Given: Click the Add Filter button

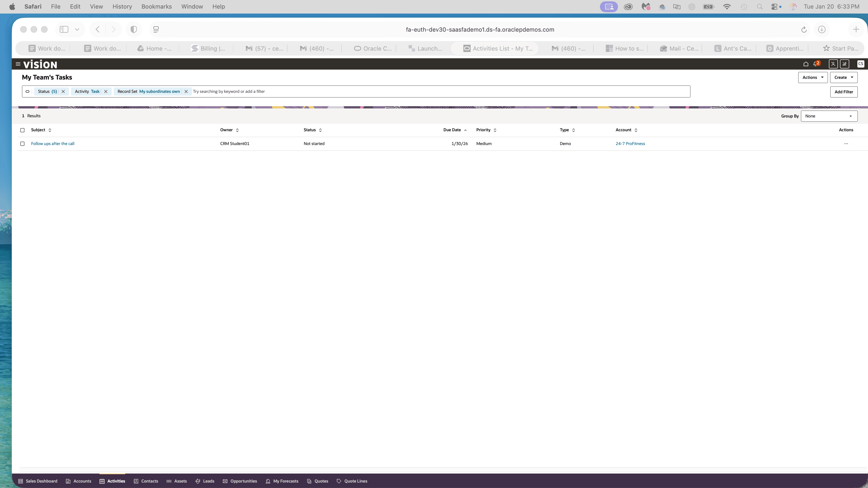Looking at the screenshot, I should (x=843, y=92).
